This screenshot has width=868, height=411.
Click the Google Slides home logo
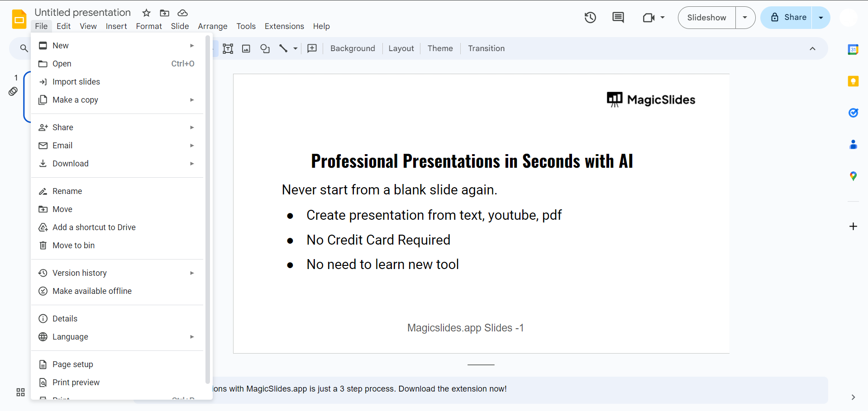coord(19,19)
